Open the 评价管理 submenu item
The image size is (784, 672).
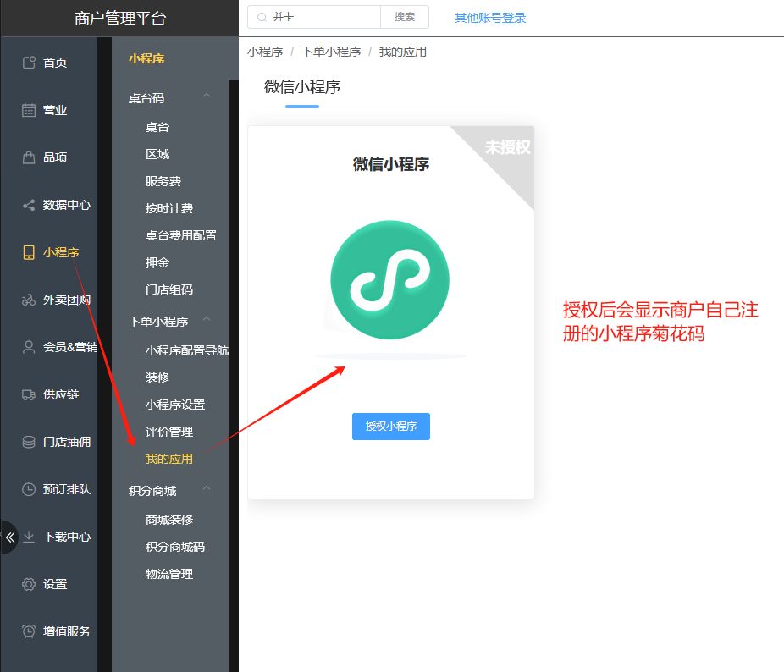169,432
